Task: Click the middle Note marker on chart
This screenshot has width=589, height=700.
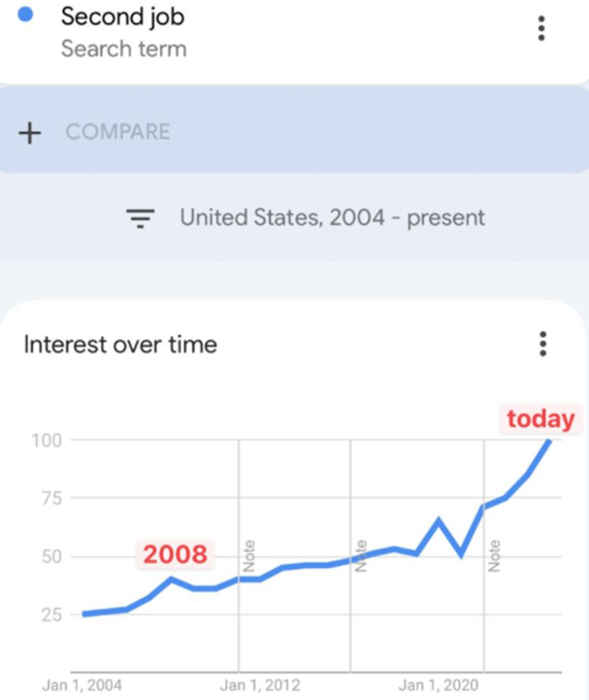Action: 361,556
